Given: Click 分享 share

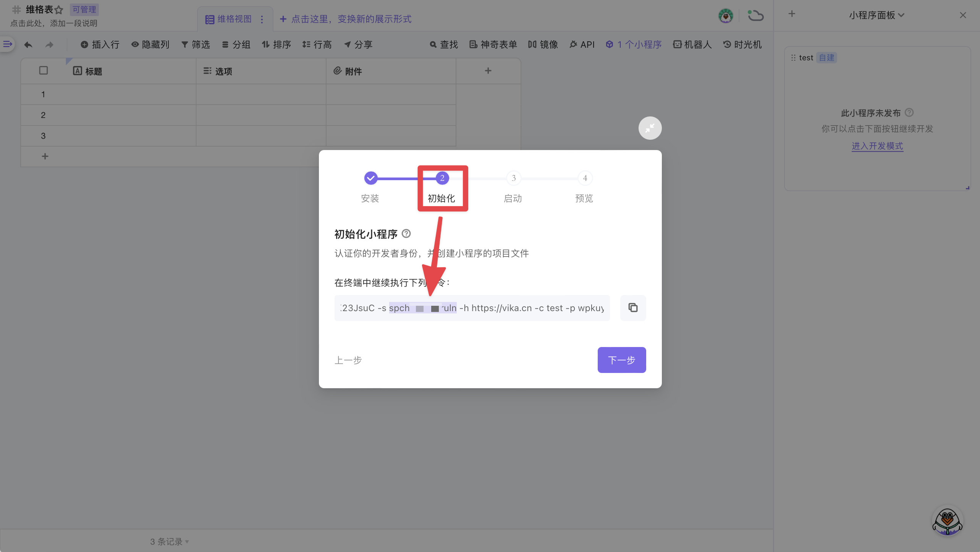Looking at the screenshot, I should click(x=358, y=45).
